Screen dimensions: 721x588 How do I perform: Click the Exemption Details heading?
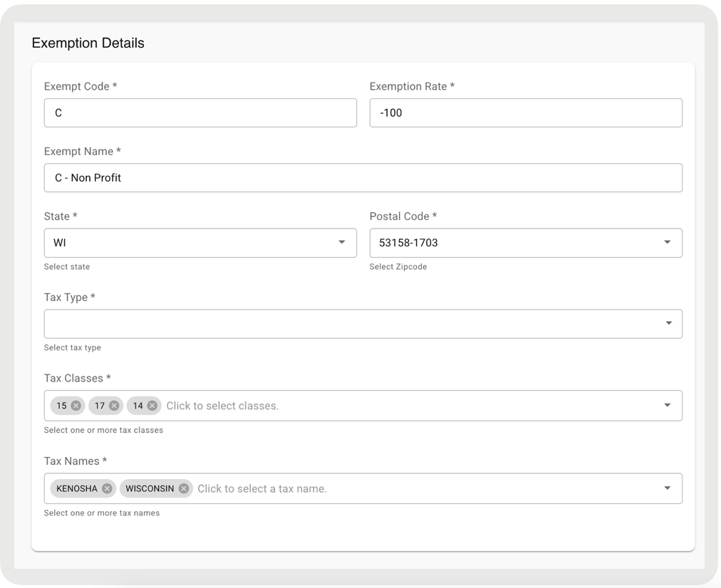coord(88,43)
